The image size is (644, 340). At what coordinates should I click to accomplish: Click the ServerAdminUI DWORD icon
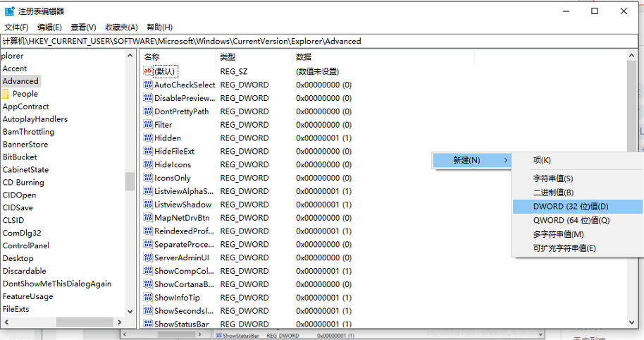tap(148, 257)
